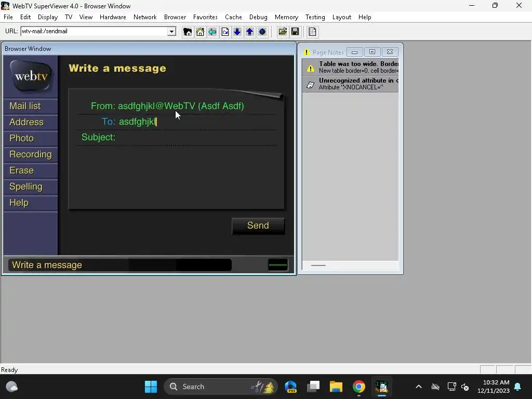The width and height of the screenshot is (532, 399).
Task: Go back with the cyan arrow icon
Action: [212, 32]
